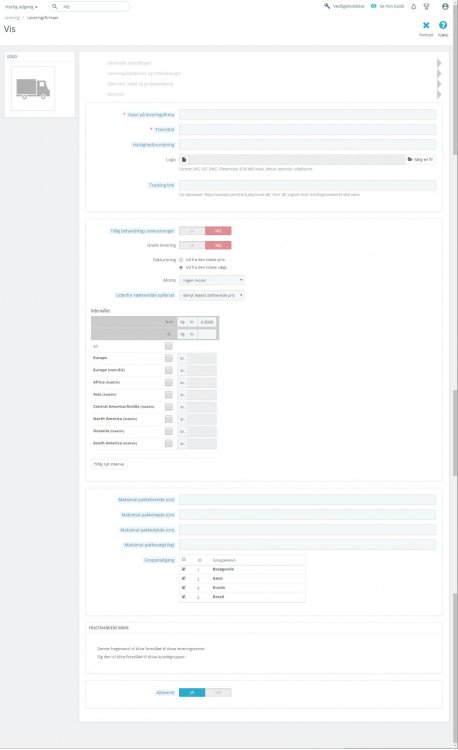Tick the South America zone checkbox
This screenshot has width=458, height=750.
tap(169, 443)
